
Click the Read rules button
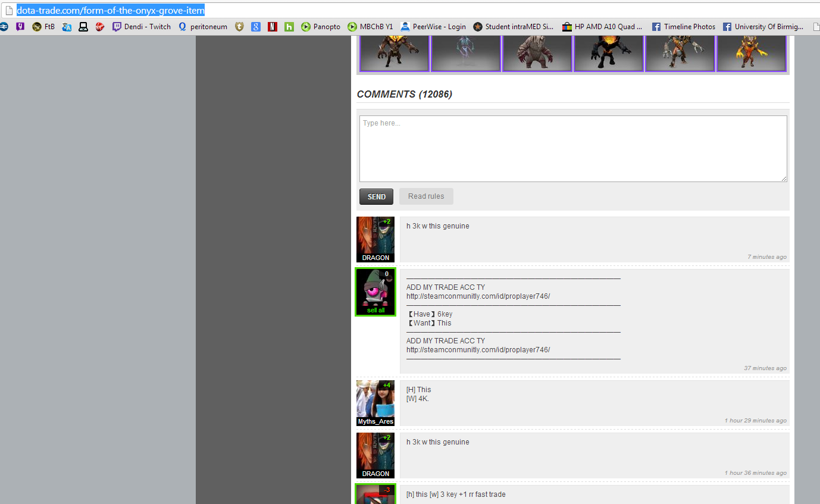(426, 196)
